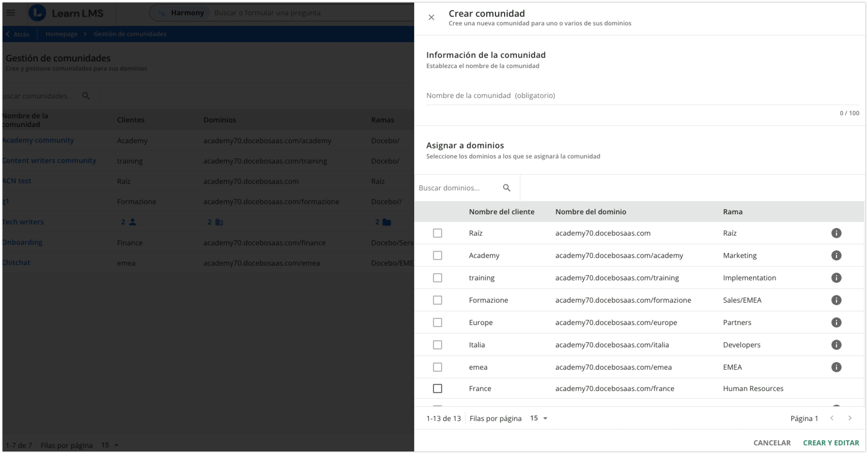Open info icon for Raíz domain row

[836, 233]
